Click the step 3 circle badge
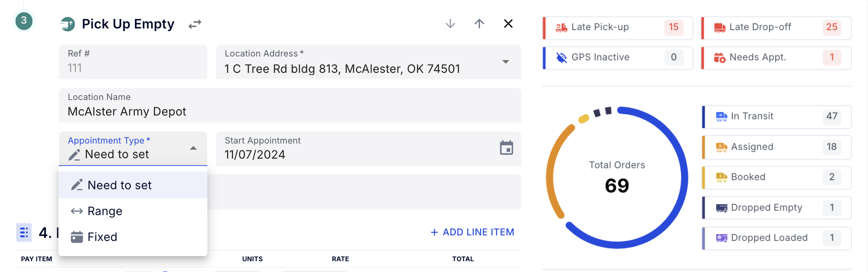Screen dimensions: 868x272 [24, 21]
